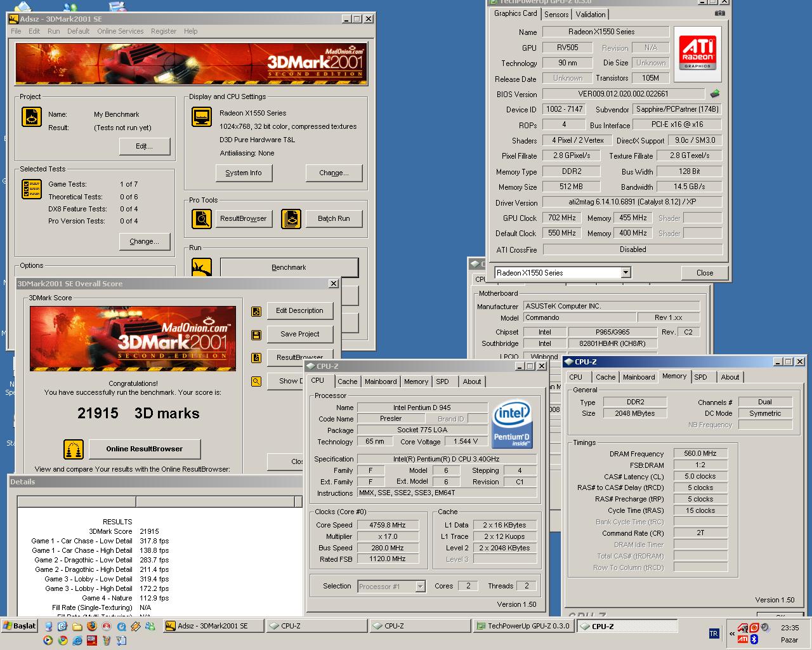
Task: Click the red ATI tray icon
Action: [742, 639]
